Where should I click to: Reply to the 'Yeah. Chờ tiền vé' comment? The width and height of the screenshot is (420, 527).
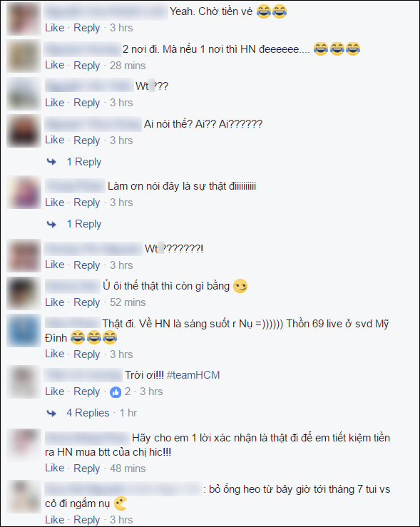pyautogui.click(x=87, y=28)
